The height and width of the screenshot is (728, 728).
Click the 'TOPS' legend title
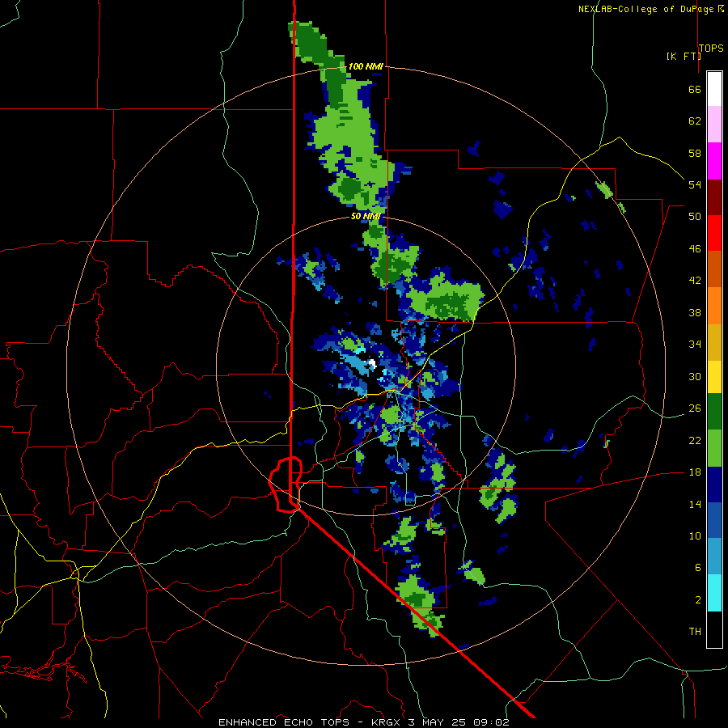[x=711, y=48]
